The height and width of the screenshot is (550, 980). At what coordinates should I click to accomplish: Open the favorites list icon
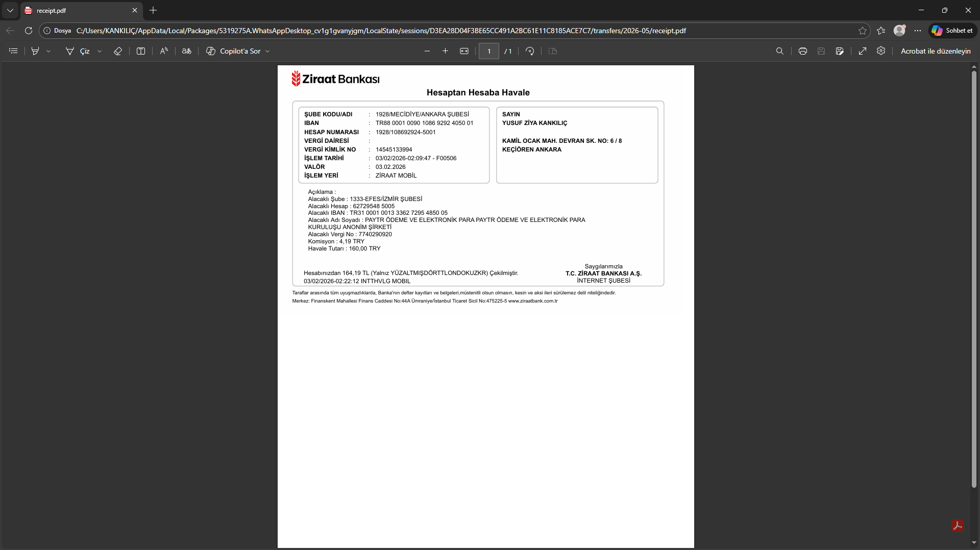pos(881,31)
